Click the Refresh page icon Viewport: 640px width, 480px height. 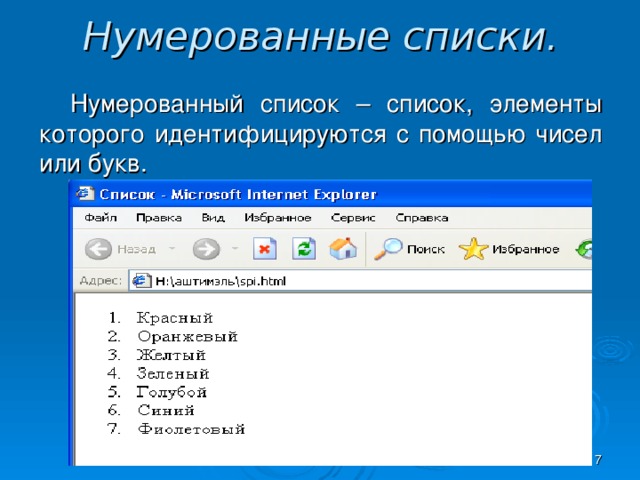(x=304, y=249)
